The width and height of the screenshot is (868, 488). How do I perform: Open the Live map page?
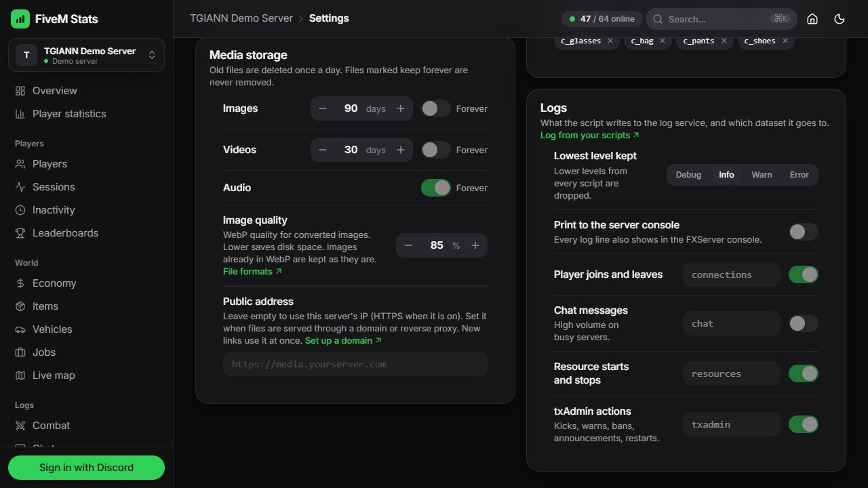point(86,375)
